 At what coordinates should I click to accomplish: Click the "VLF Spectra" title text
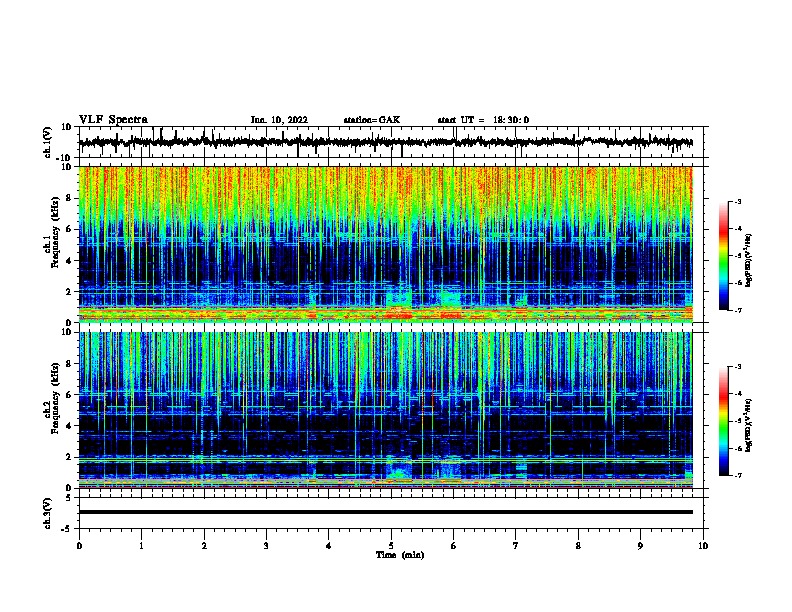tap(113, 120)
